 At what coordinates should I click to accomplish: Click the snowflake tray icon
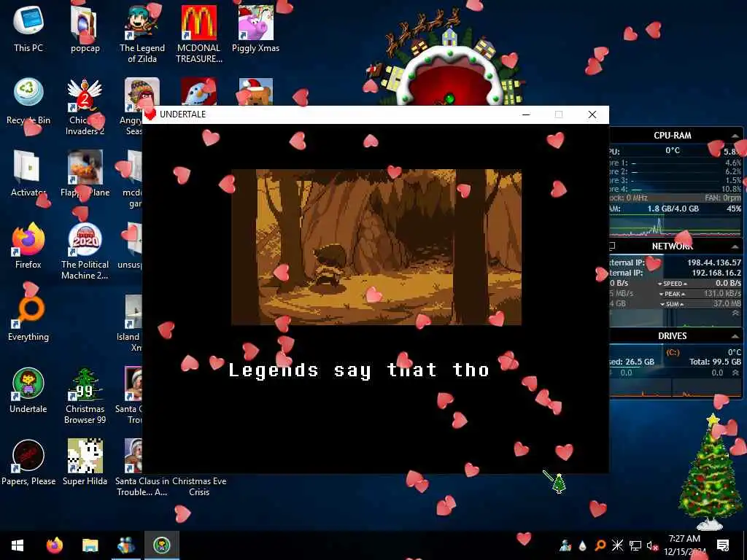617,545
